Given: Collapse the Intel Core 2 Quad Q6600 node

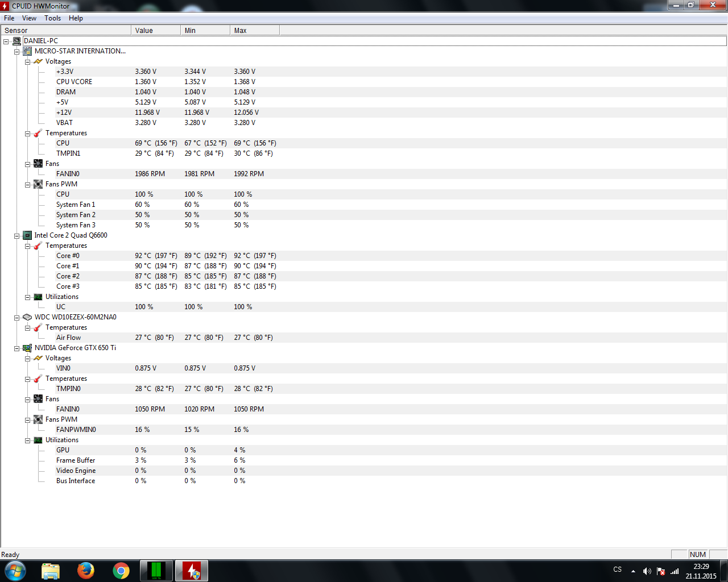Looking at the screenshot, I should pyautogui.click(x=17, y=236).
